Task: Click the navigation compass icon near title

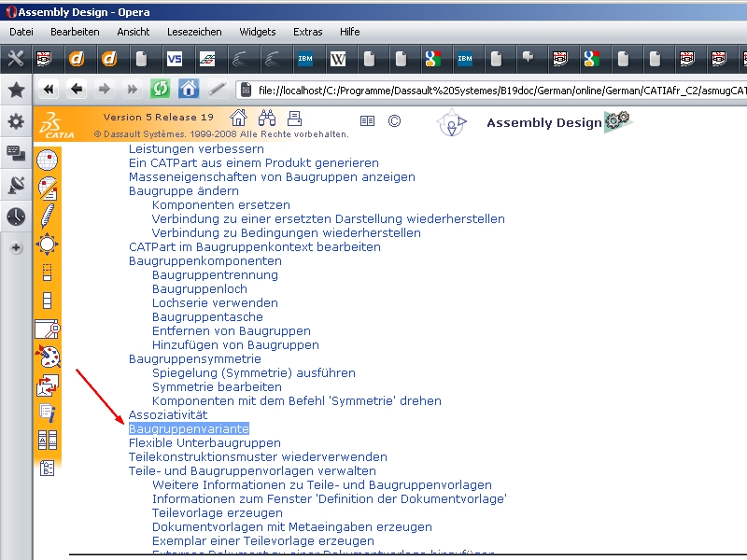Action: pyautogui.click(x=451, y=123)
